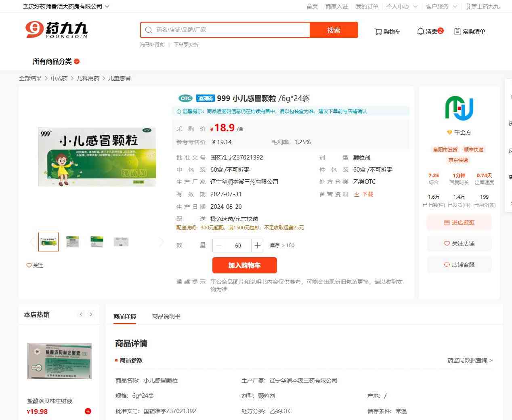
Task: Click the store service (店铺客服) headset icon
Action: click(447, 265)
